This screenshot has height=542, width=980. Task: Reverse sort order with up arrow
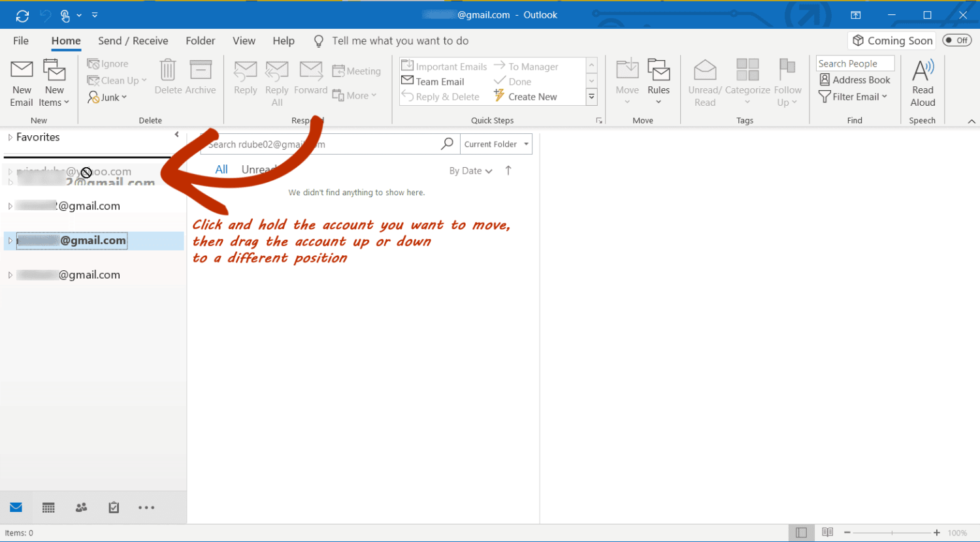508,170
